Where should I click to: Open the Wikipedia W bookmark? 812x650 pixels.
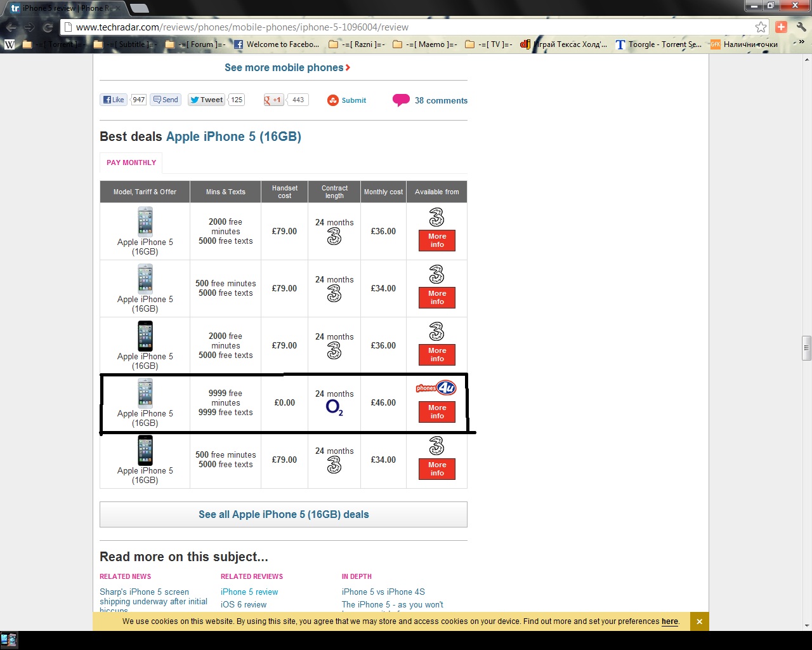10,44
